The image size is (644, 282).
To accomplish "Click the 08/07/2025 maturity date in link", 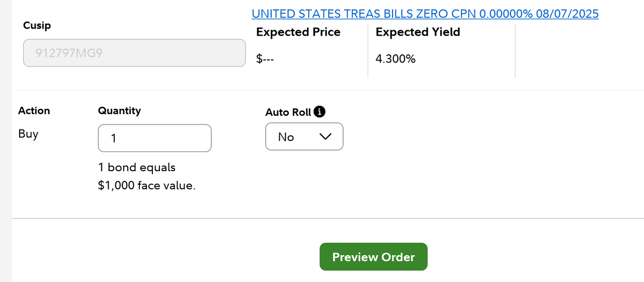I will pos(567,14).
